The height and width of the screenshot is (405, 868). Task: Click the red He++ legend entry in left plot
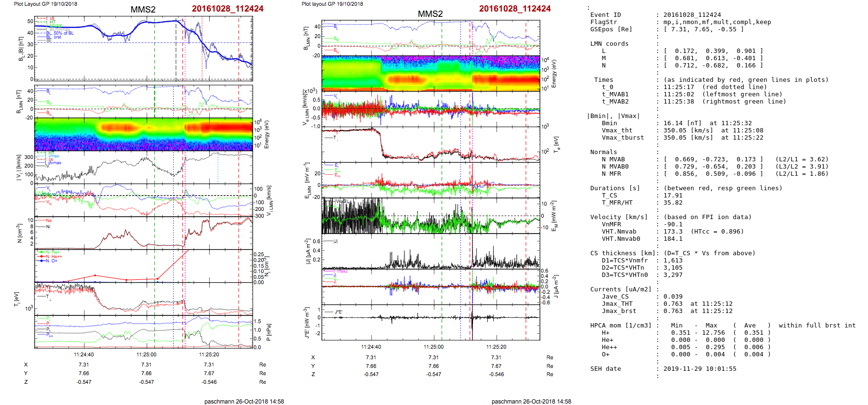coord(54,257)
